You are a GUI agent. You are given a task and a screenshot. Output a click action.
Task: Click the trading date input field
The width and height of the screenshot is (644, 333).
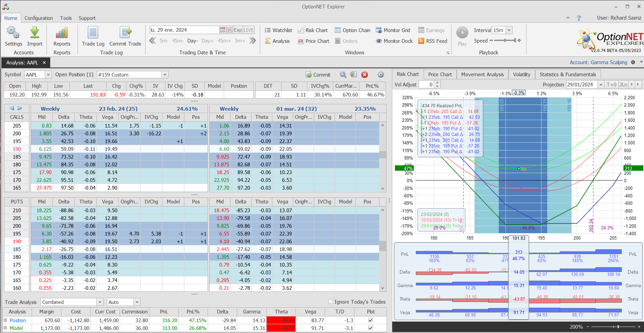[184, 30]
